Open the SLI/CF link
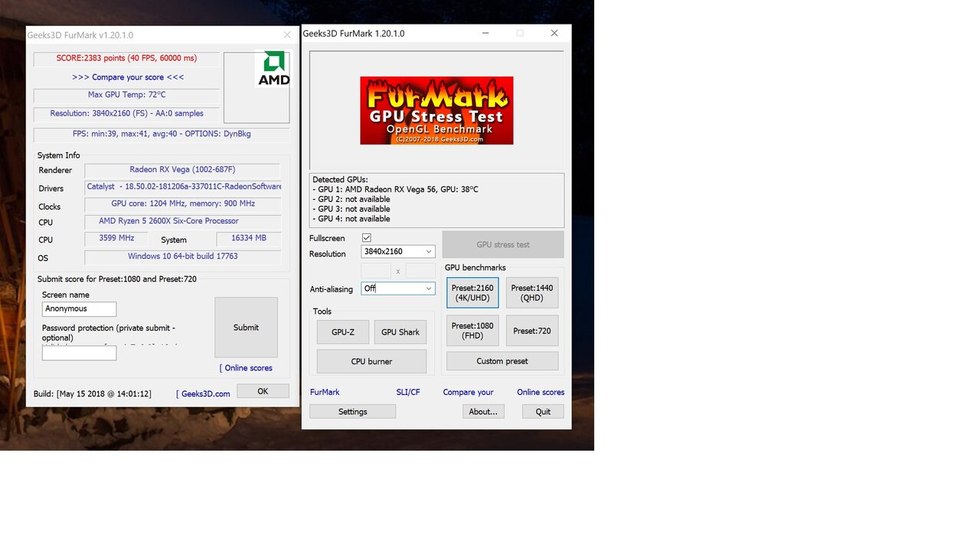The width and height of the screenshot is (980, 551). coord(408,392)
